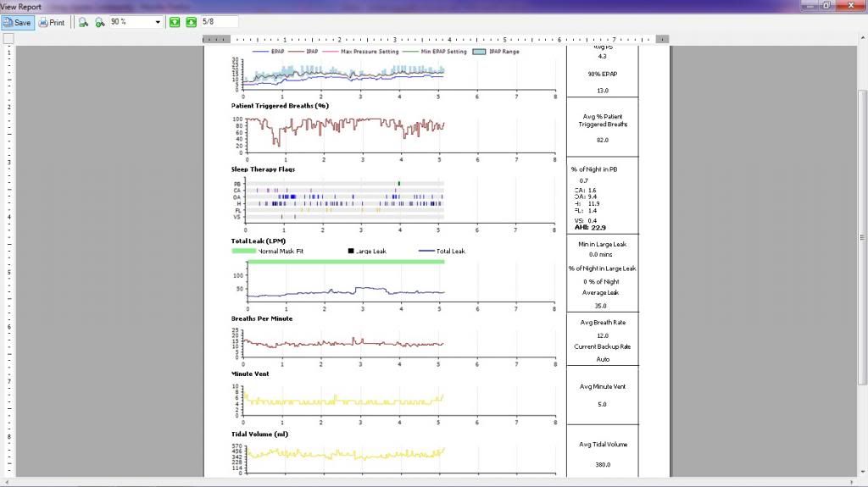Screen dimensions: 868x487
Task: Minimize the View Report window
Action: pos(810,6)
